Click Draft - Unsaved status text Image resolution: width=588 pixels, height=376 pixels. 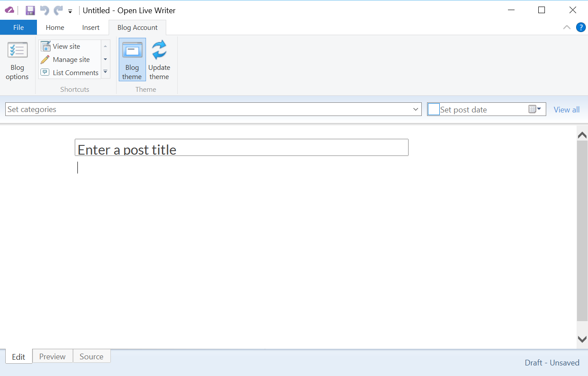coord(552,362)
